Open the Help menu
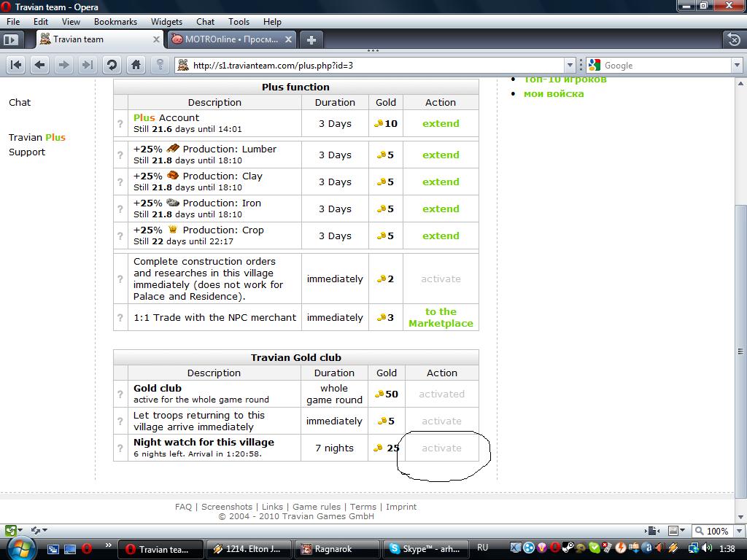The width and height of the screenshot is (747, 560). (x=272, y=22)
